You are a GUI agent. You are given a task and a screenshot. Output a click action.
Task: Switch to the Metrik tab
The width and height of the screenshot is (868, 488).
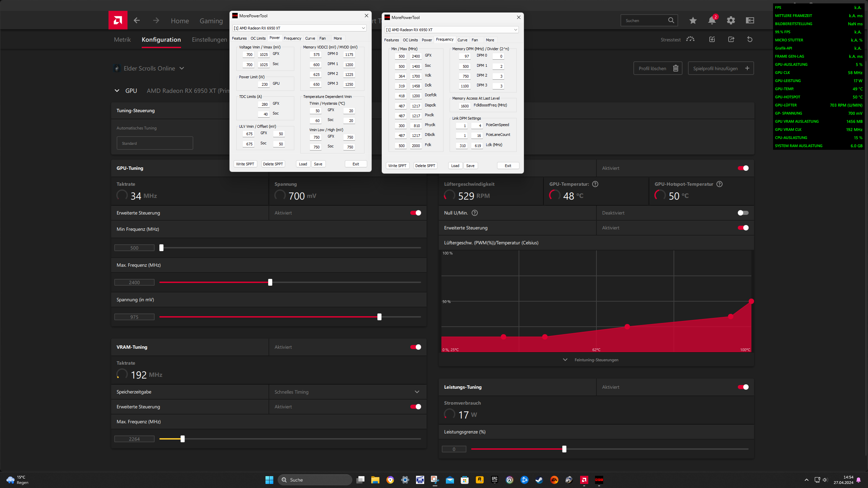tap(122, 39)
